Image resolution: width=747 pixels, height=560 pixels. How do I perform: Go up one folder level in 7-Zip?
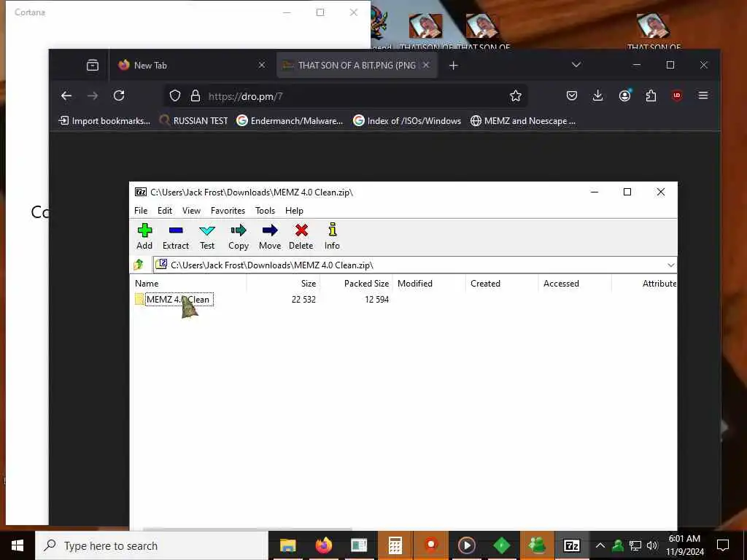click(x=139, y=264)
